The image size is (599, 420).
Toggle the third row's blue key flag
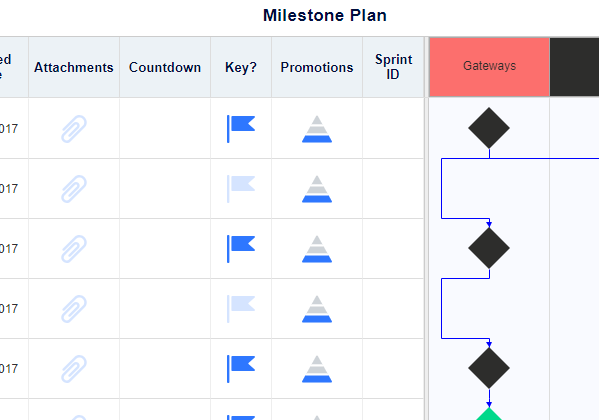241,249
